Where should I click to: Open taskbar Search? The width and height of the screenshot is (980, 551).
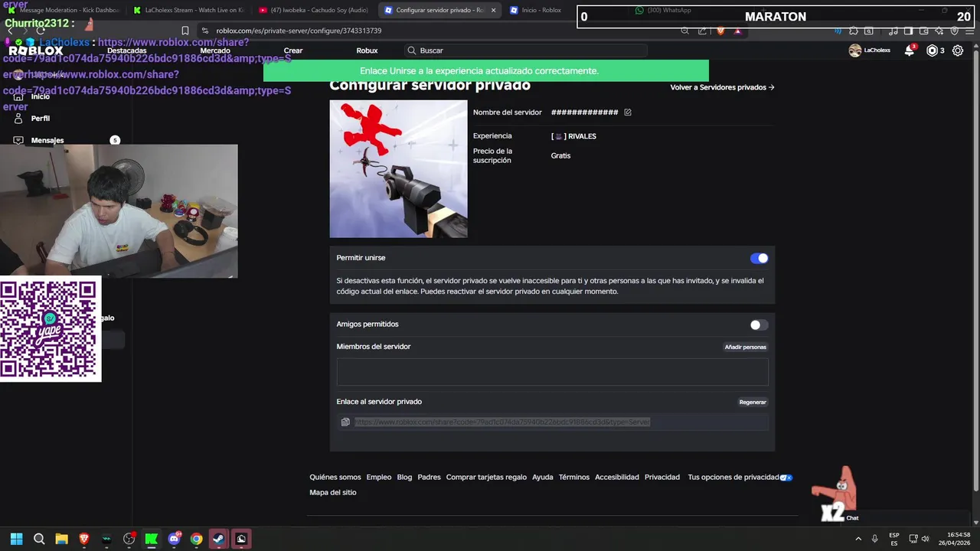(x=39, y=539)
